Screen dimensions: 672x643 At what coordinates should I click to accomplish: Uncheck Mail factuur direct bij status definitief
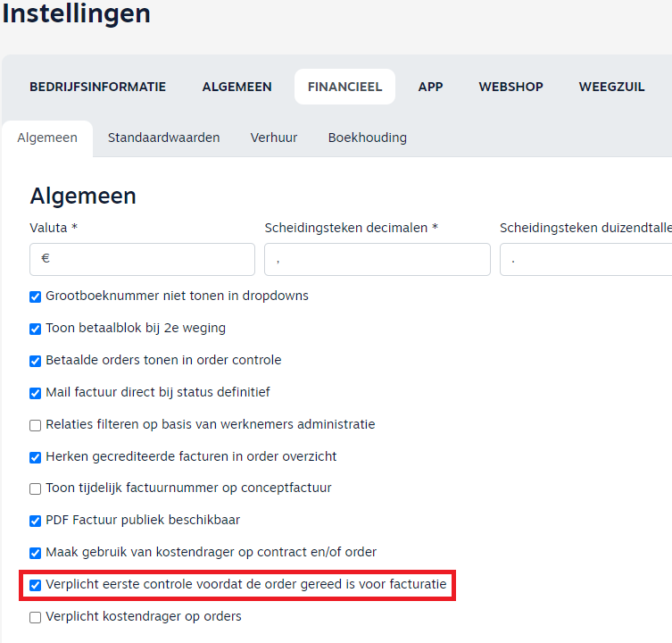click(x=36, y=393)
